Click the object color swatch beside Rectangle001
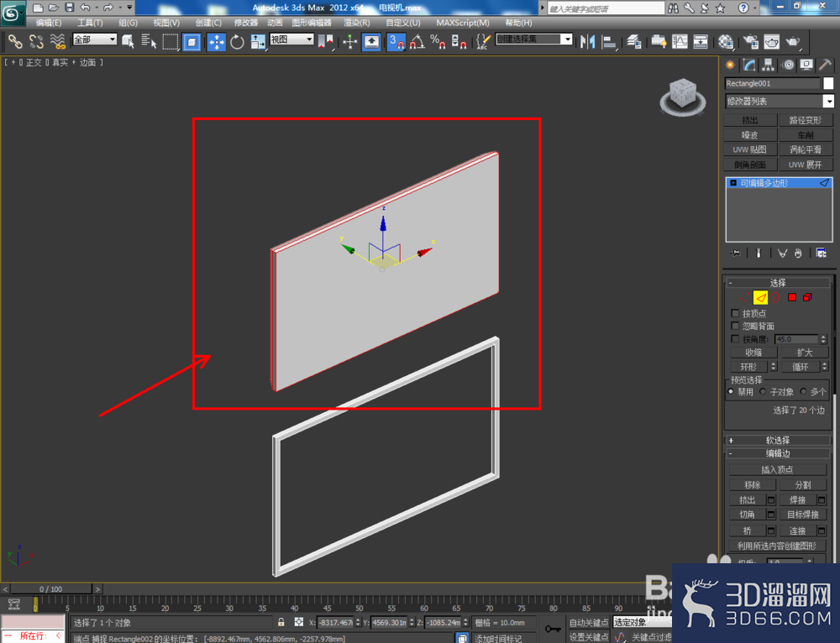The height and width of the screenshot is (643, 840). point(828,83)
